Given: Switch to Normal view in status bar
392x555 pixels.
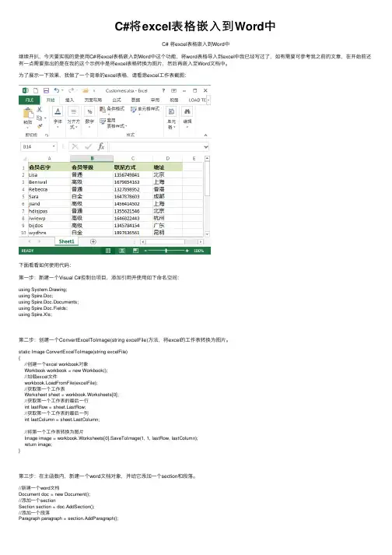Looking at the screenshot, I should [108, 251].
